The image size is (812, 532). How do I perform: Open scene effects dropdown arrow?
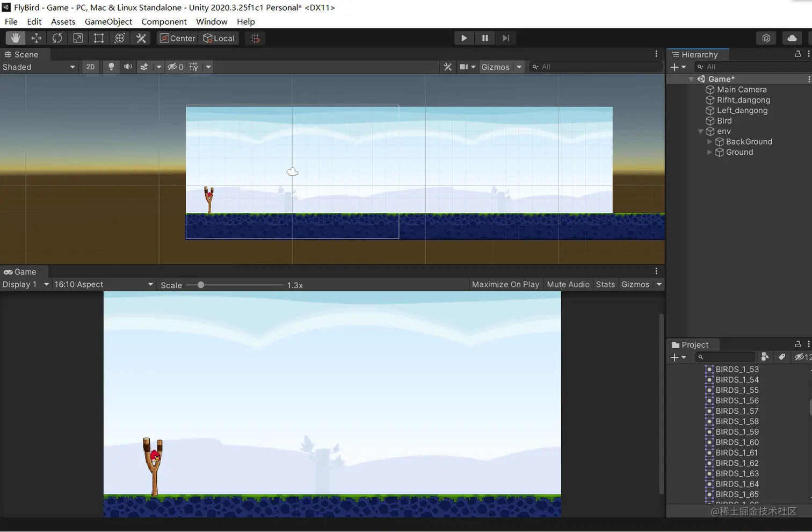158,67
